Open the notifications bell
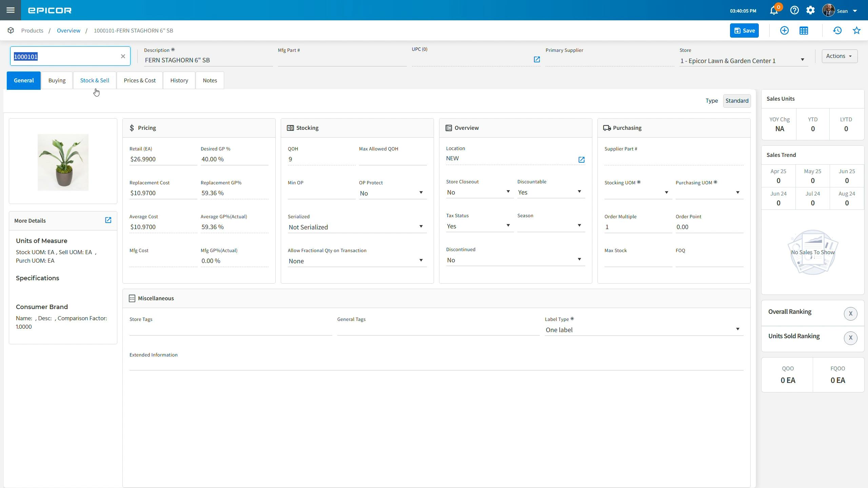This screenshot has width=868, height=488. click(773, 10)
